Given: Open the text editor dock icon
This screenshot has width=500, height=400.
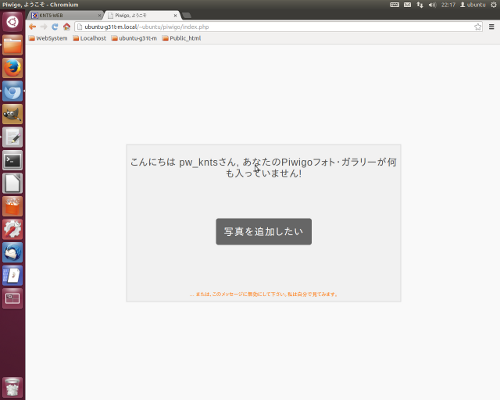Looking at the screenshot, I should click(x=13, y=137).
